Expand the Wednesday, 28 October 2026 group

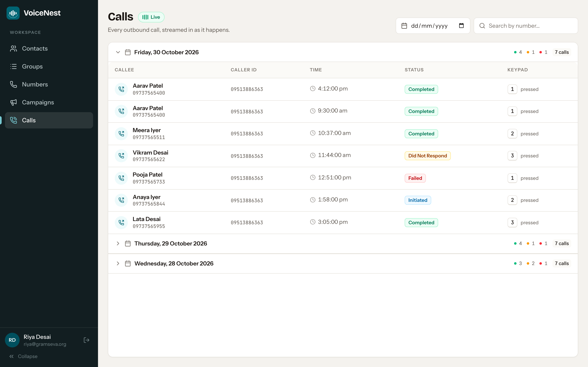(x=118, y=263)
